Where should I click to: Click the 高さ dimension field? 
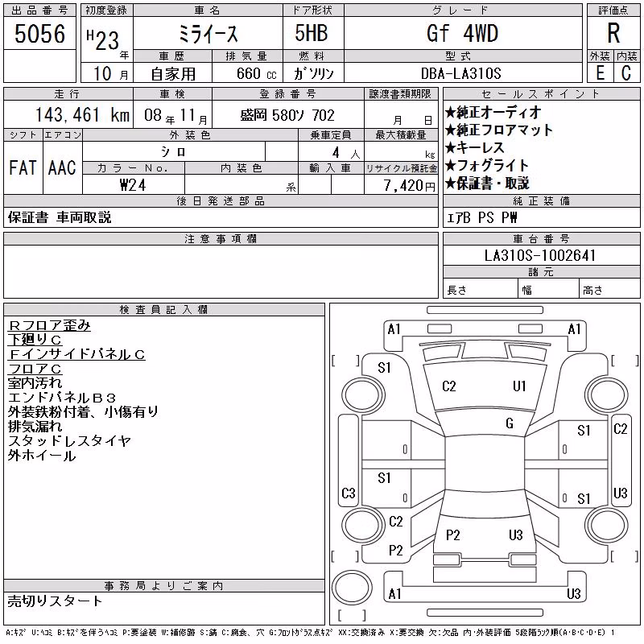click(x=609, y=290)
